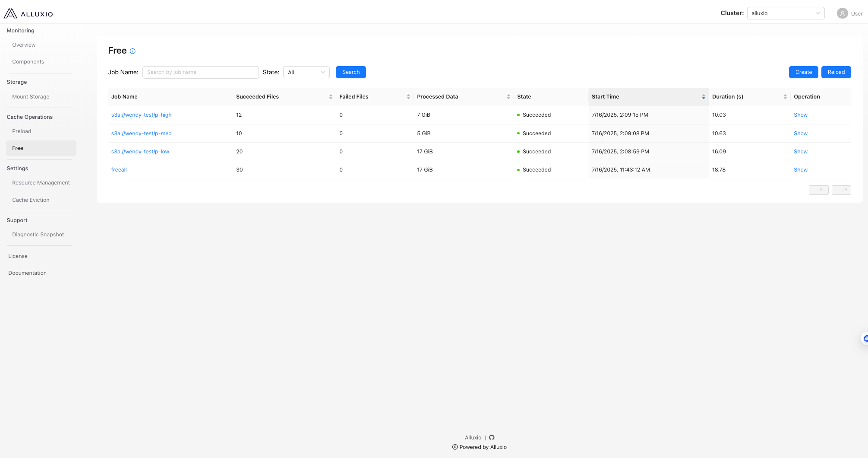Go to previous page arrow button
Viewport: 868px width, 458px height.
coord(818,190)
